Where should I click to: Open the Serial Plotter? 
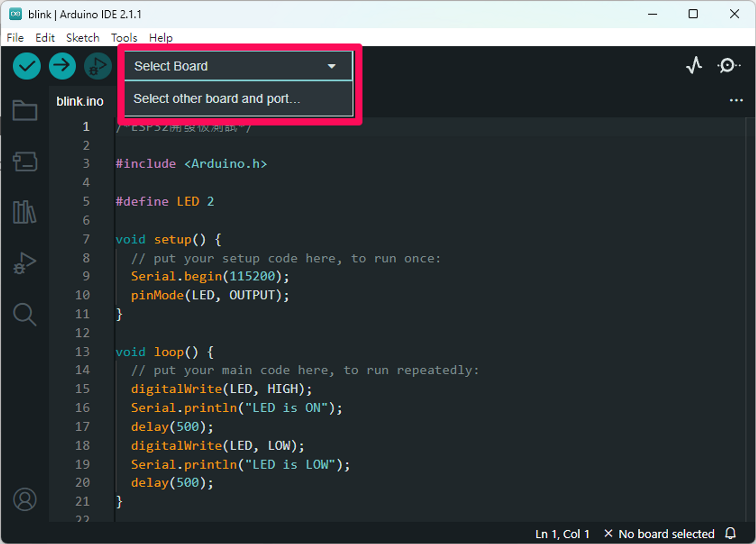point(694,66)
